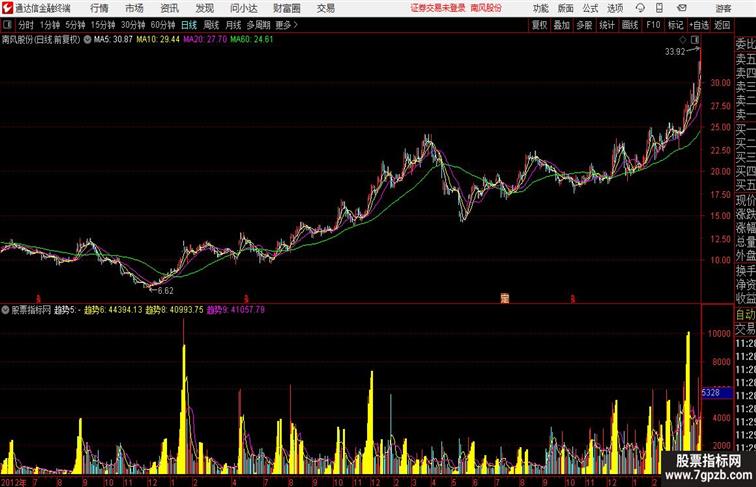Image resolution: width=756 pixels, height=487 pixels.
Task: Open the 功能 menu
Action: (x=540, y=8)
